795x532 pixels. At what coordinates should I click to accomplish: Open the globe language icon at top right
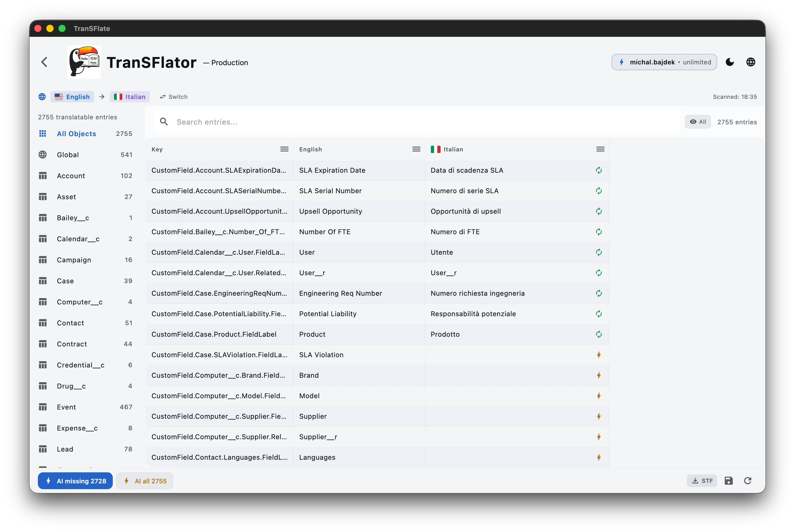(x=751, y=62)
